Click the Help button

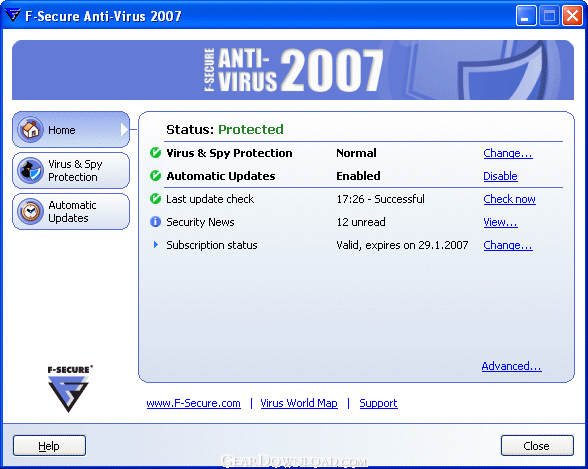tap(49, 446)
